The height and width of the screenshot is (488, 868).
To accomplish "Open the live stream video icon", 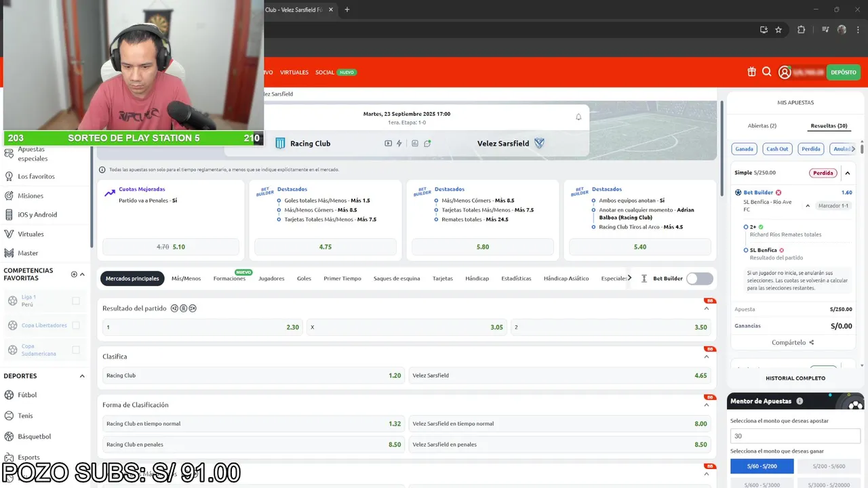I will pos(388,144).
